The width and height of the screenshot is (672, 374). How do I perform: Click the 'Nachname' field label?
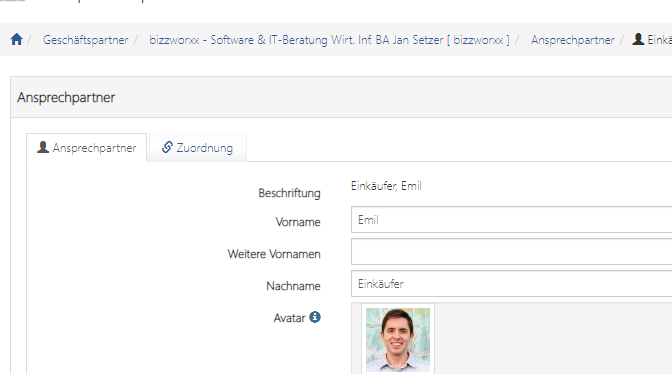(293, 286)
